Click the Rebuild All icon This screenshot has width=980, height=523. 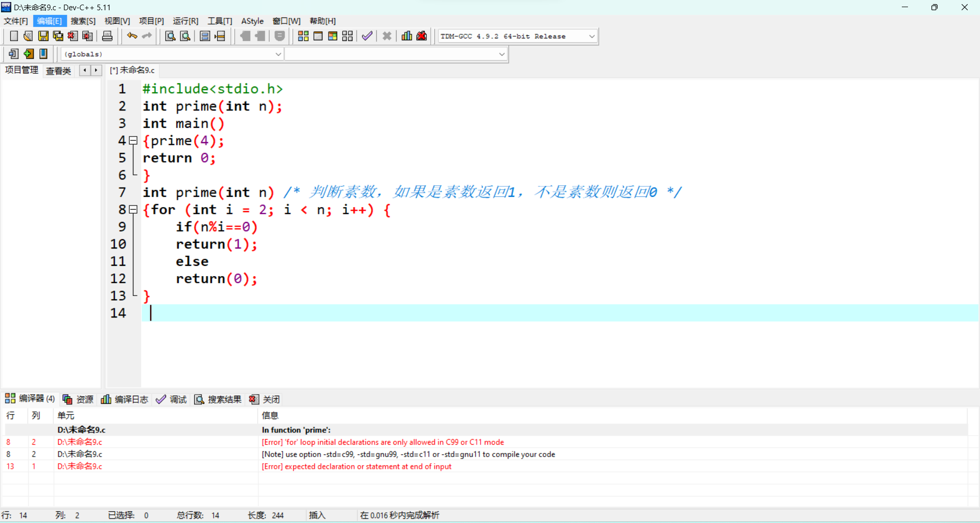tap(347, 36)
